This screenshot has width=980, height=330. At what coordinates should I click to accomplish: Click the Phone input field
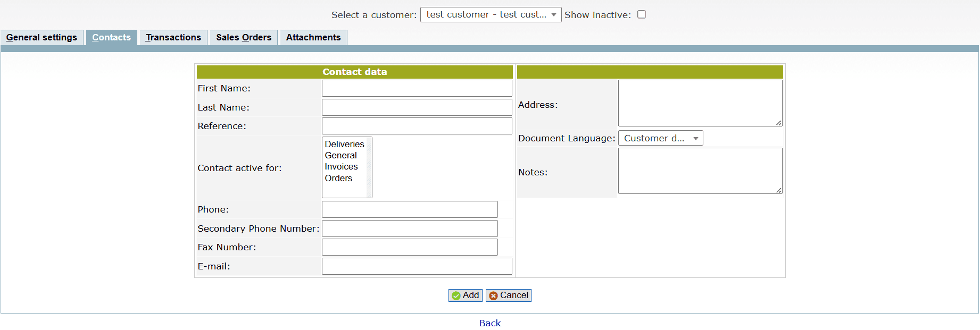click(x=410, y=209)
